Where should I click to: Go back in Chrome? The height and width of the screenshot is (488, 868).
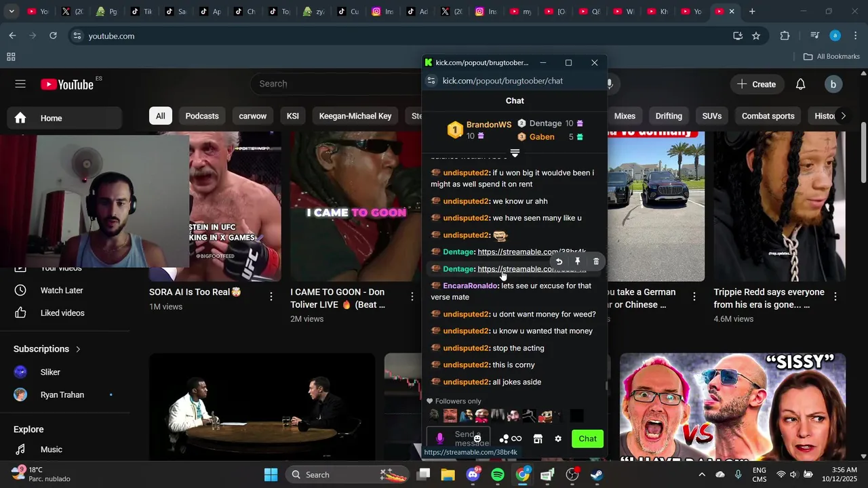point(12,36)
